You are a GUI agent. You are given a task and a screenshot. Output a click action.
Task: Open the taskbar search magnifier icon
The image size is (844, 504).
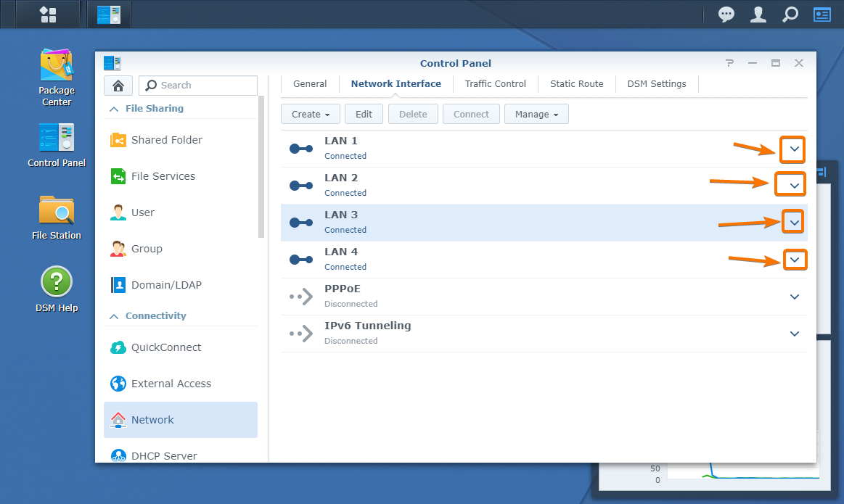point(790,15)
